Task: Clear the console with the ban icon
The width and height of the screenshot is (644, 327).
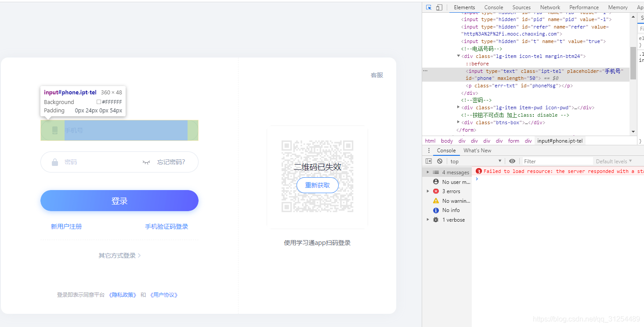Action: click(440, 161)
